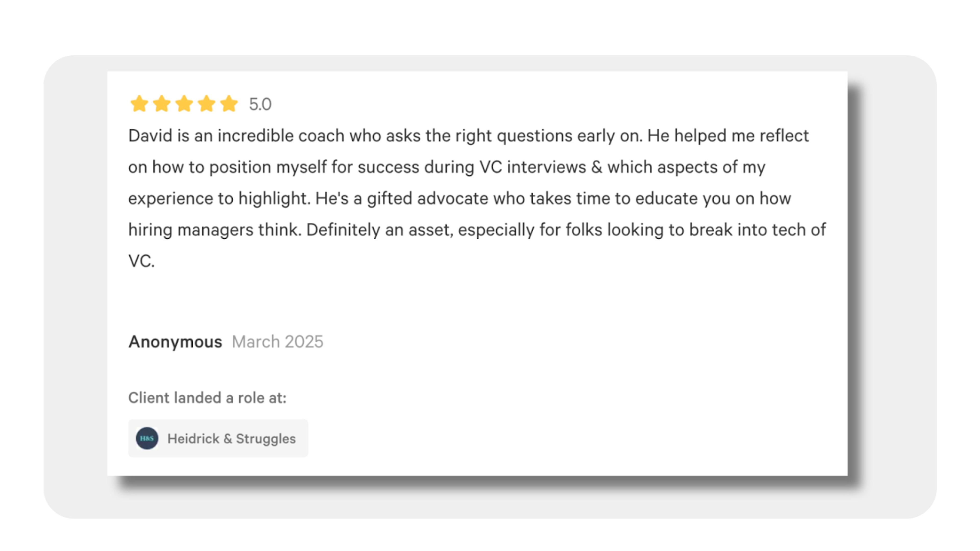This screenshot has height=551, width=980.
Task: Click the 'VC interviews' phrase in review
Action: (533, 167)
